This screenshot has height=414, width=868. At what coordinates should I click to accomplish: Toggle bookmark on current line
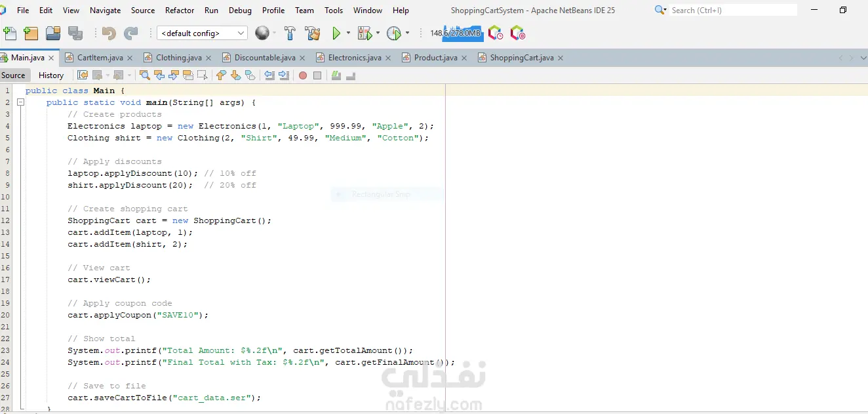pyautogui.click(x=250, y=75)
